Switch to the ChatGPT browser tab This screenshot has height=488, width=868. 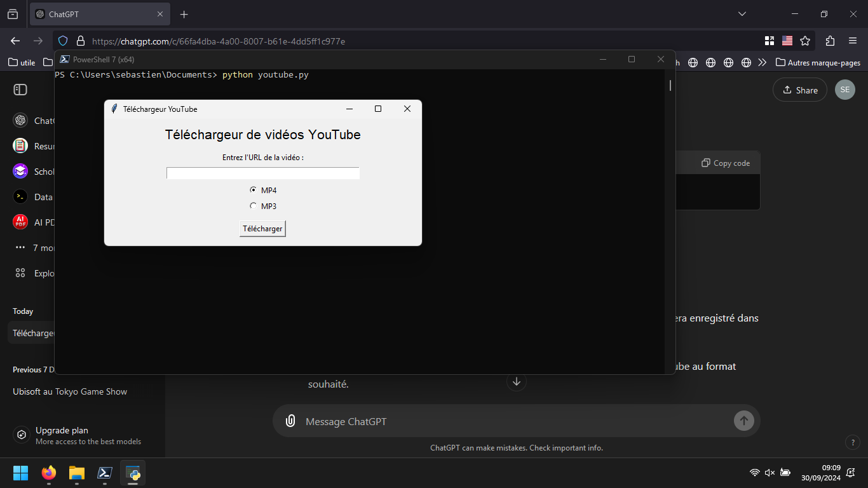pos(95,14)
